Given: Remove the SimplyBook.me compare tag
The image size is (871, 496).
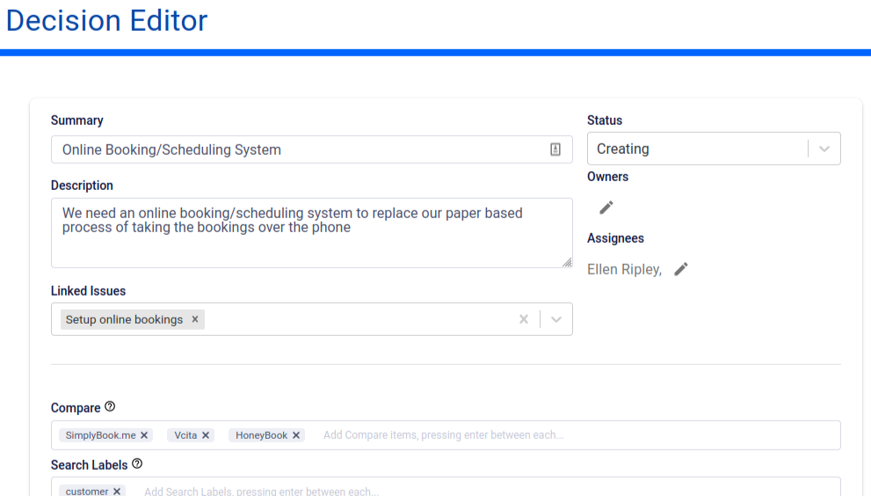Looking at the screenshot, I should (x=145, y=436).
